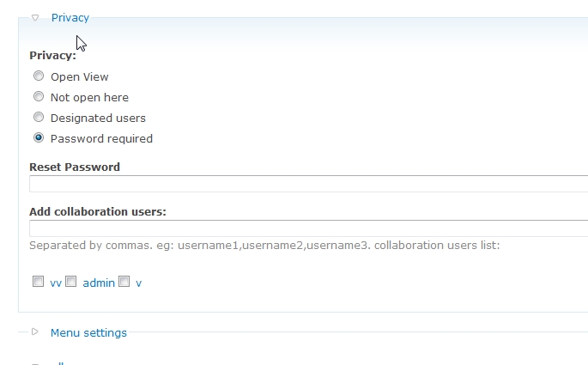Click the Add collaboration users label

tap(98, 211)
